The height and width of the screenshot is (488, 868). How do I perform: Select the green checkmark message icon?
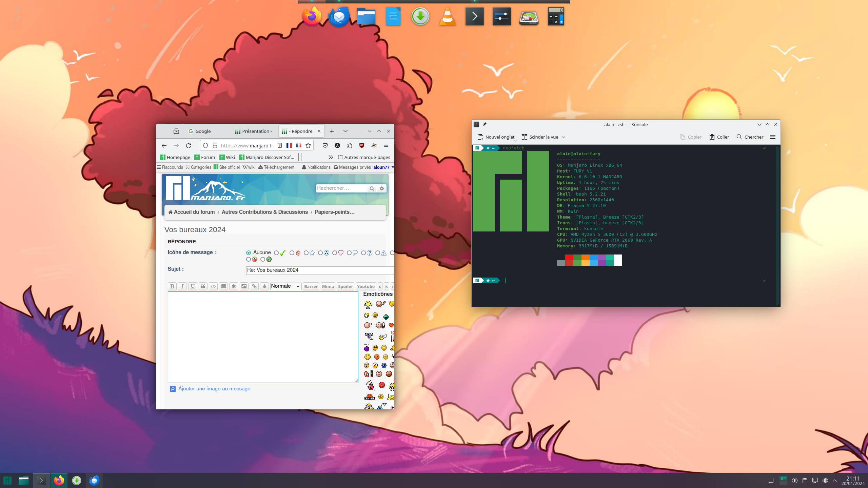pyautogui.click(x=276, y=253)
